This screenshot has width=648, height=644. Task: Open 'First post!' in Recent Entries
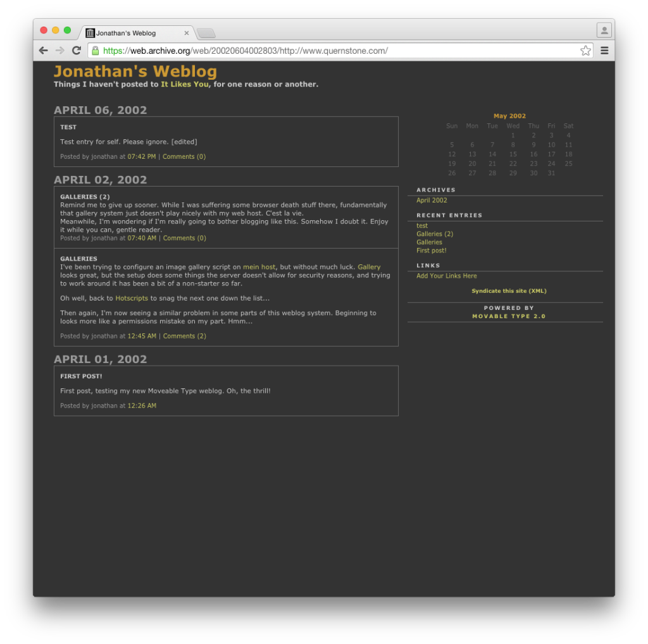coord(431,251)
